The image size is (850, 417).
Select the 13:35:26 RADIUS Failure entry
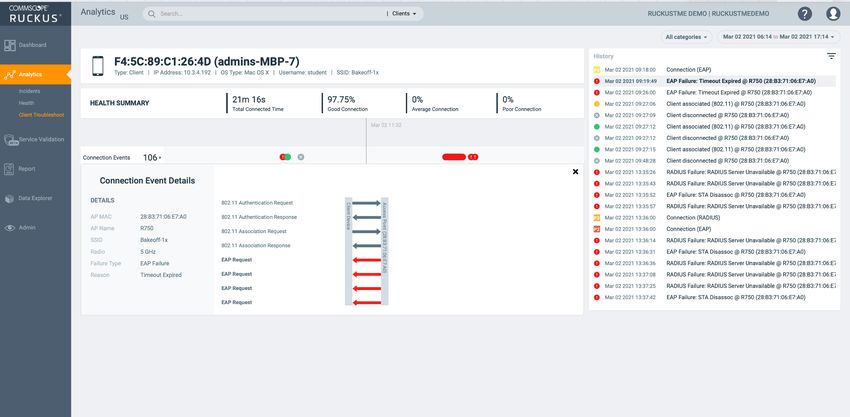(x=714, y=172)
